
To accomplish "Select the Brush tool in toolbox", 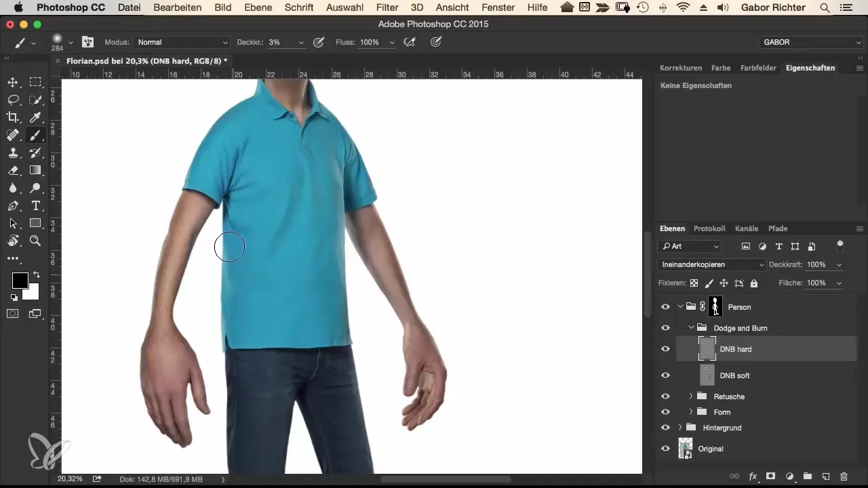I will [x=35, y=135].
